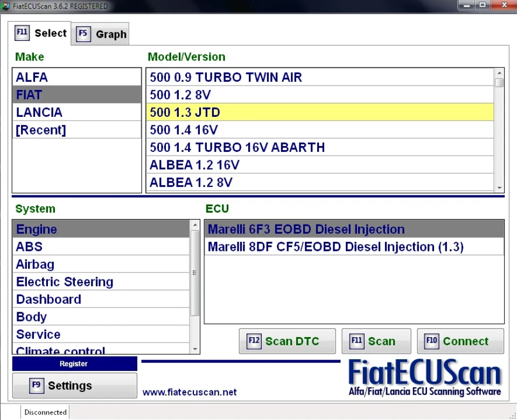Image resolution: width=517 pixels, height=420 pixels.
Task: Select Marelli 8DF CF5/EOBD Diesel Injection ECU
Action: pos(354,246)
